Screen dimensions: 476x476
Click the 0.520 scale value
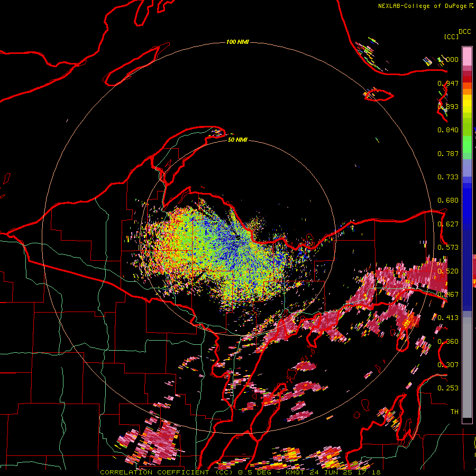pos(448,271)
